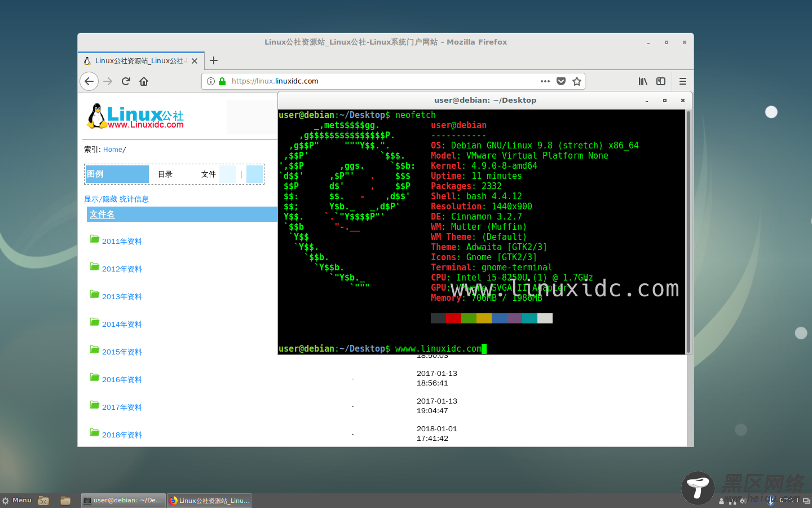
Task: Open a new Firefox tab
Action: click(214, 60)
